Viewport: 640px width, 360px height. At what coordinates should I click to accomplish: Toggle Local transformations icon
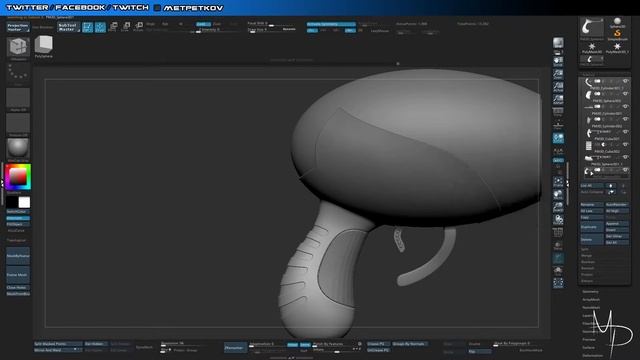(558, 138)
